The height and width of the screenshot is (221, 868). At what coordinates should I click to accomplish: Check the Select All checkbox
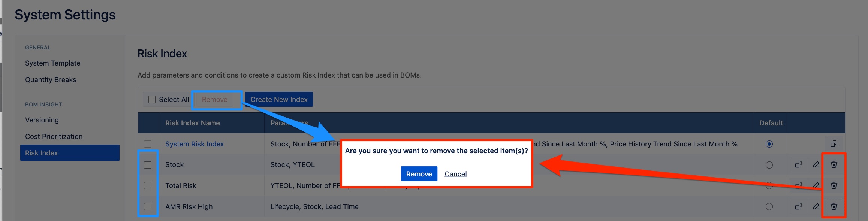click(152, 99)
